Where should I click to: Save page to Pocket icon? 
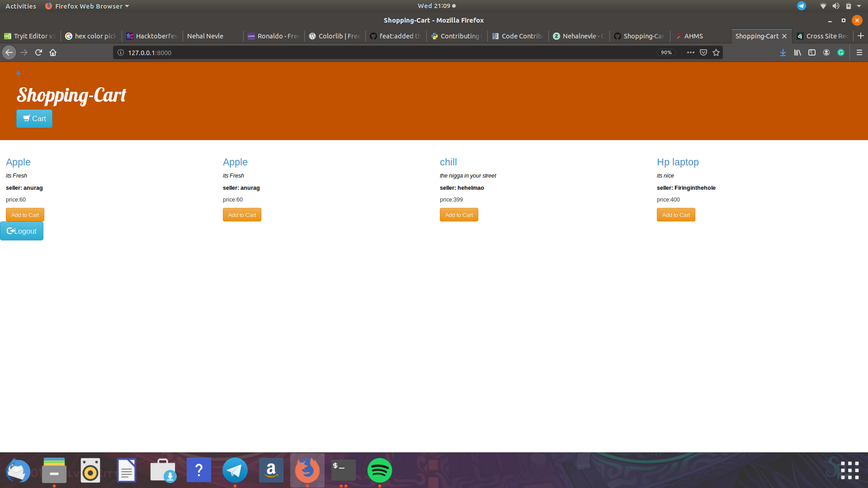(x=703, y=52)
